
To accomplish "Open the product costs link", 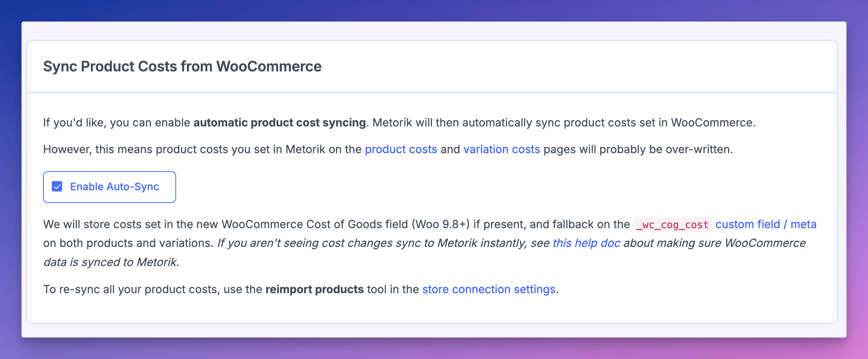I will [x=401, y=149].
